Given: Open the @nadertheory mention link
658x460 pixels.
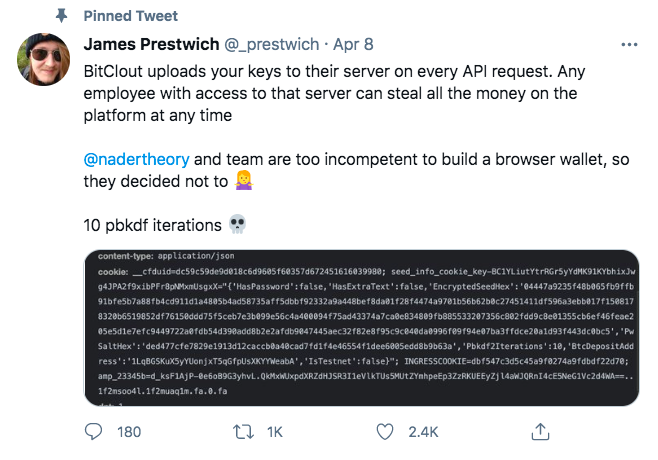Looking at the screenshot, I should pos(136,159).
